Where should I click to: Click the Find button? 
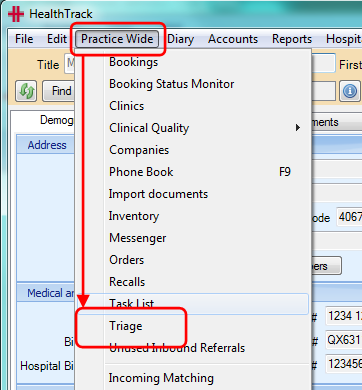click(x=59, y=91)
